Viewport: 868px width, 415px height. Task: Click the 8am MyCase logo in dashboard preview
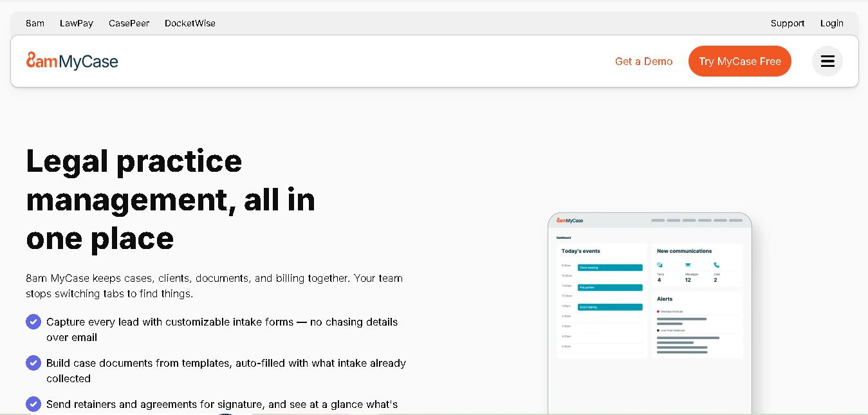[570, 220]
